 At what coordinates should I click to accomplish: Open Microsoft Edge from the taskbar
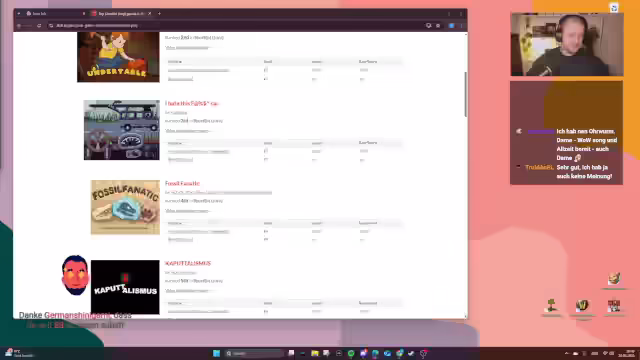[x=375, y=353]
